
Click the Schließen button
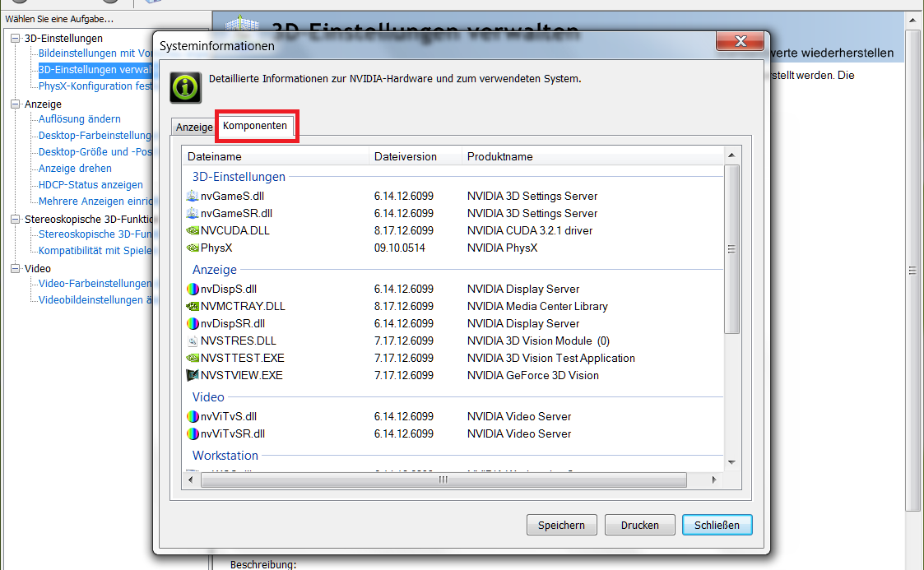point(717,525)
